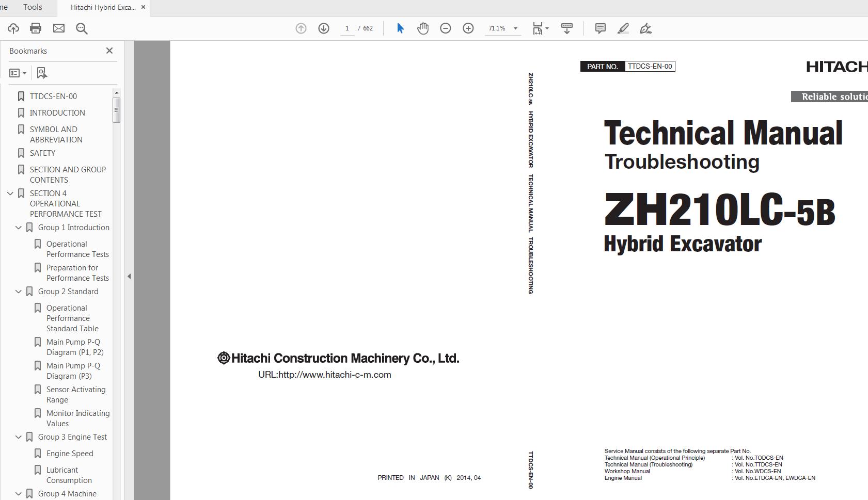The height and width of the screenshot is (500, 868).
Task: Open Operational Performance Tests bookmark
Action: (x=77, y=249)
